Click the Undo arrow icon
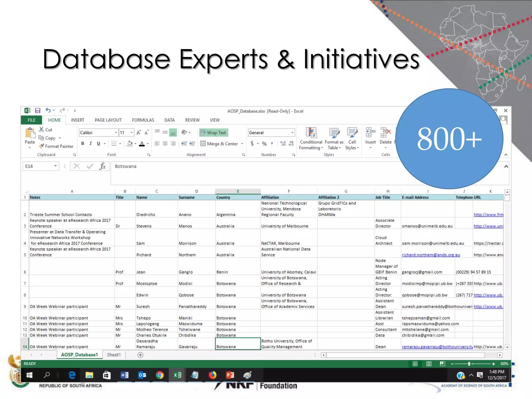 (x=48, y=110)
